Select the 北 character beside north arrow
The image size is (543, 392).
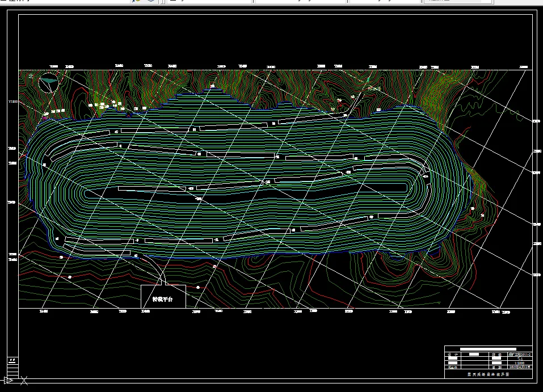(x=31, y=76)
